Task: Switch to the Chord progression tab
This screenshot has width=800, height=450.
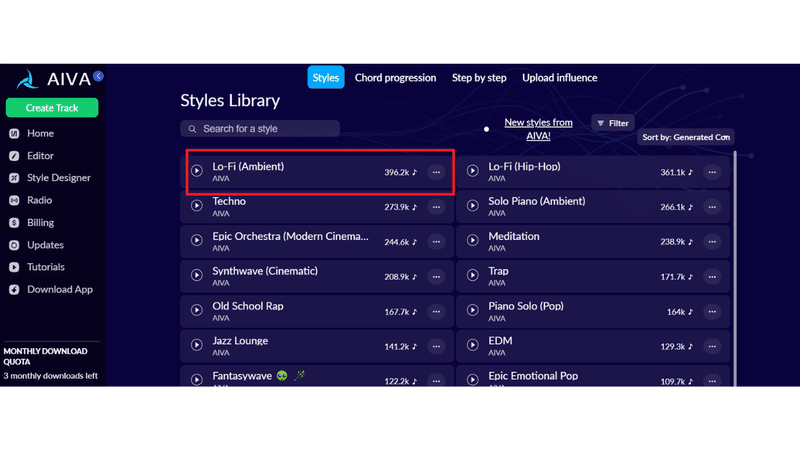Action: click(x=395, y=78)
